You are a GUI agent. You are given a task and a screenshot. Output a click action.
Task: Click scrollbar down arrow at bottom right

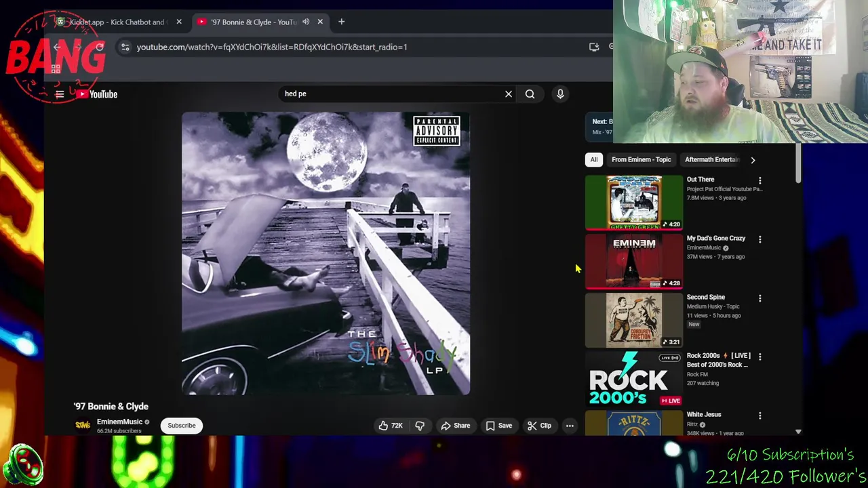click(x=798, y=432)
